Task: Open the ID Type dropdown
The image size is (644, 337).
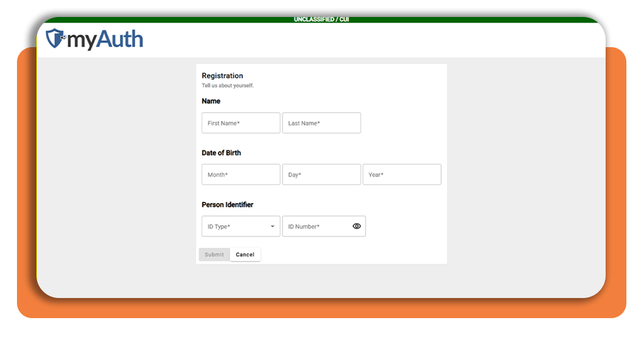Action: click(241, 226)
